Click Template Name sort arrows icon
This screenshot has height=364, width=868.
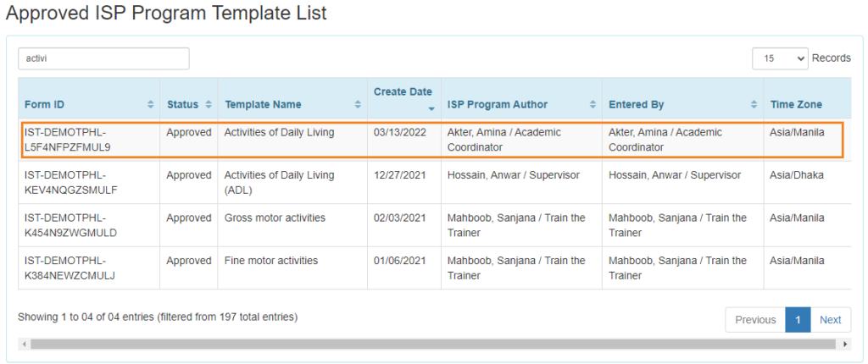pyautogui.click(x=358, y=105)
